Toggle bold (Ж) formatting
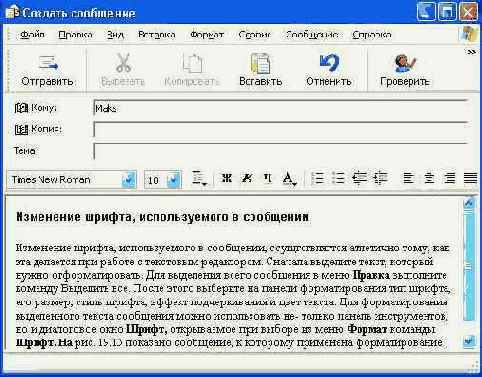 pos(227,179)
